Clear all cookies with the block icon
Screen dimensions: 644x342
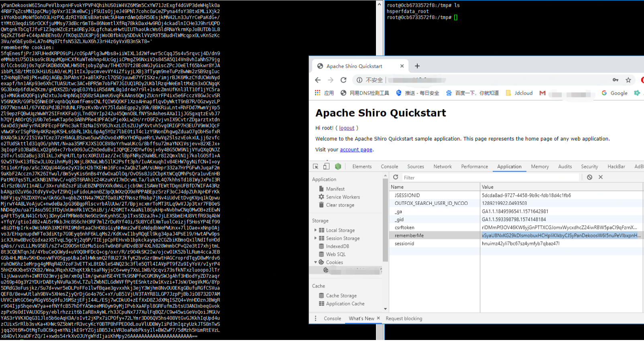[x=589, y=177]
